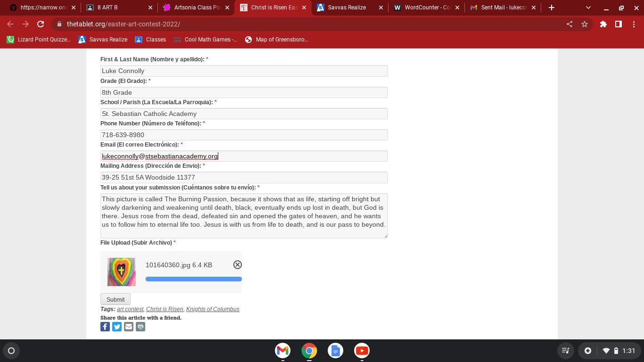Image resolution: width=644 pixels, height=362 pixels.
Task: Click the uploaded heart artwork thumbnail
Action: (x=122, y=272)
